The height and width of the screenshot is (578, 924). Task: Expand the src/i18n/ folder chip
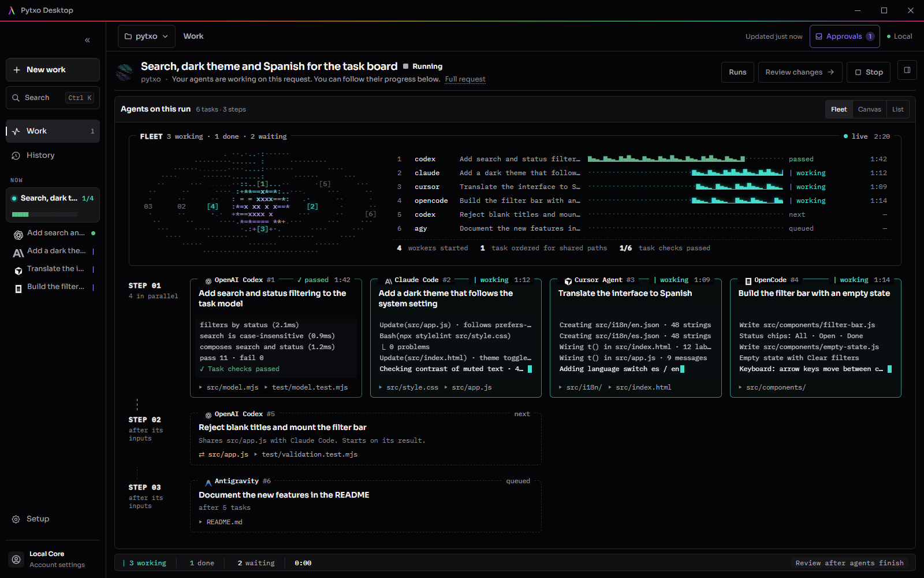tap(580, 387)
